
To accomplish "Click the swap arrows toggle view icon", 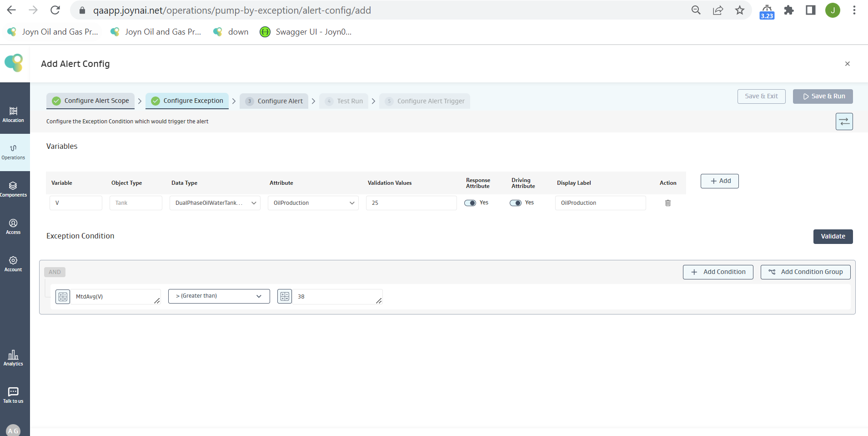I will pyautogui.click(x=844, y=122).
